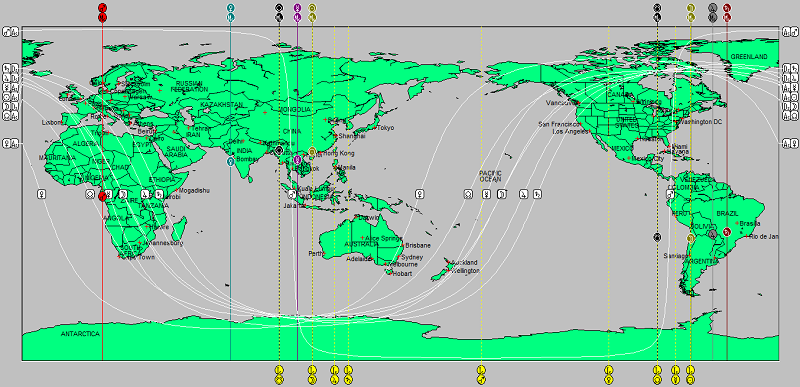Viewport: 800px width, 387px height.
Task: Select the purple circle marker near Bangkok
Action: (x=297, y=161)
